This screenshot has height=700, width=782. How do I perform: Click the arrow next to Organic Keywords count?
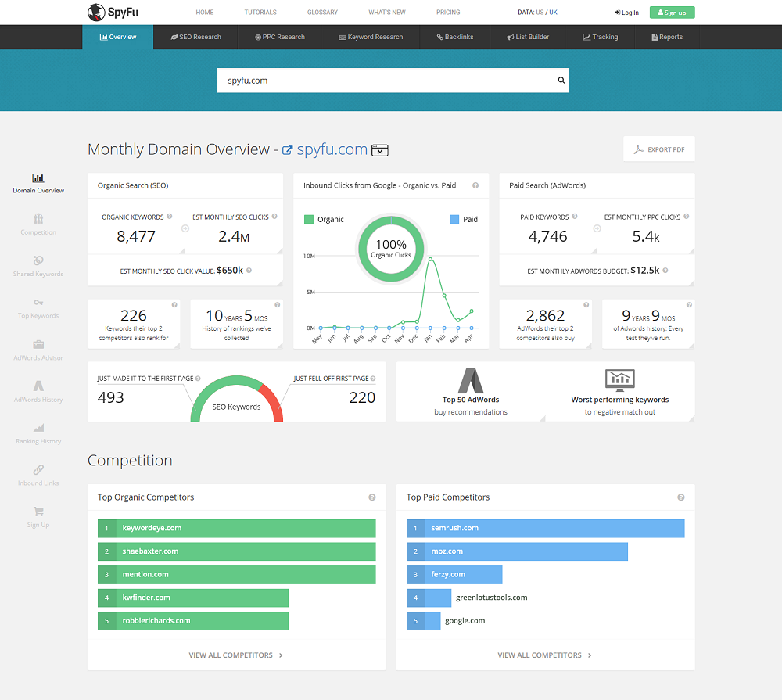(185, 228)
